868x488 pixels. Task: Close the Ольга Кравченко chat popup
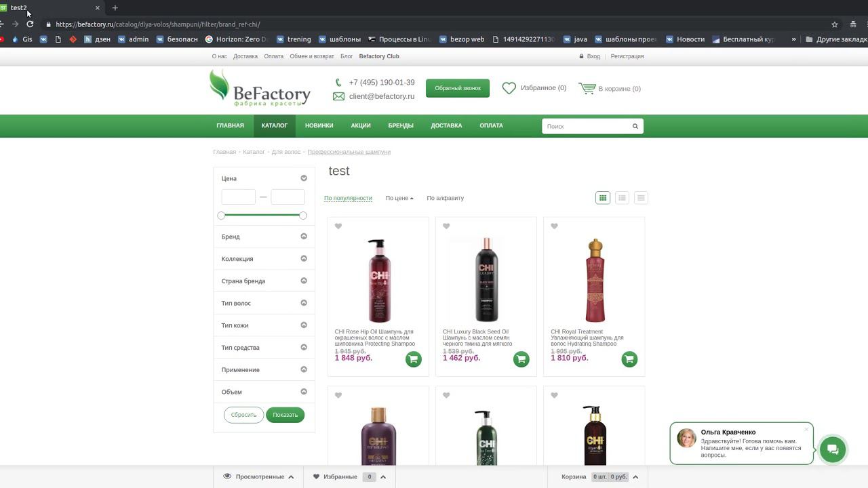click(x=806, y=429)
